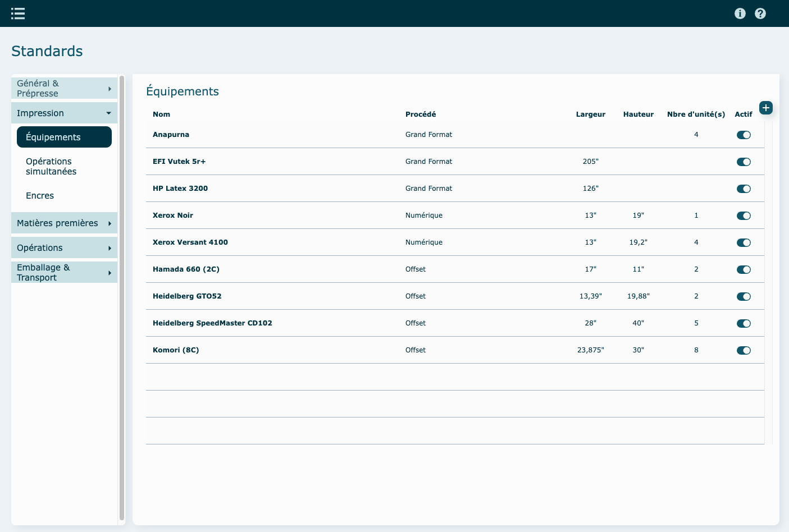Screen dimensions: 789x532
Task: Toggle HP Latex 3200 active state
Action: 744,189
